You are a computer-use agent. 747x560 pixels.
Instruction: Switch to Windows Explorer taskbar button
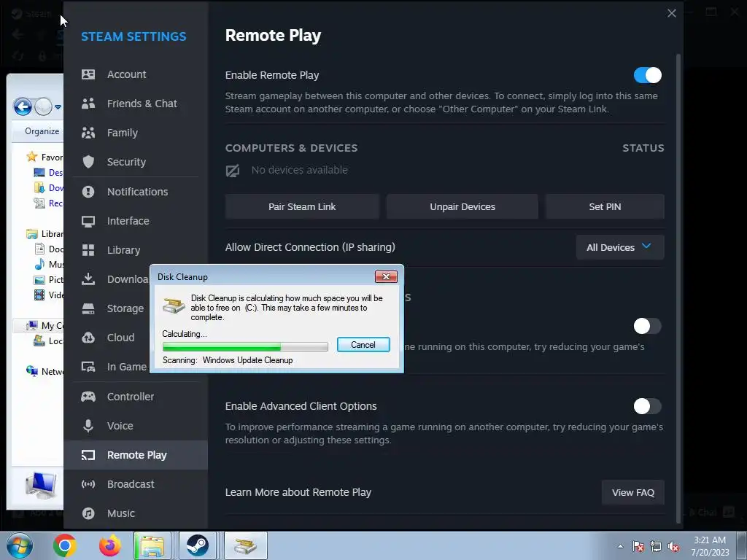click(x=152, y=545)
